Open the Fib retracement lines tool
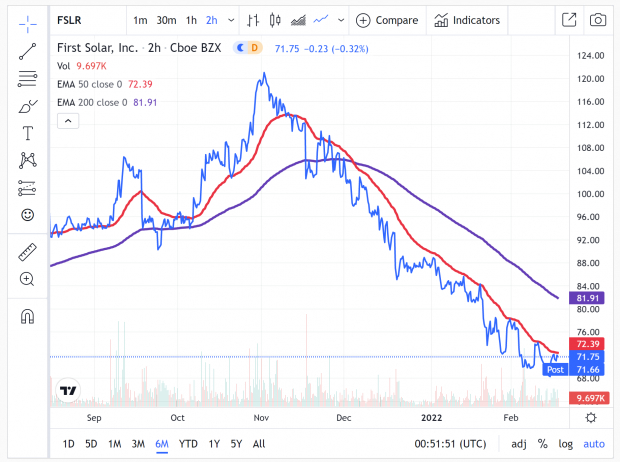The height and width of the screenshot is (462, 620). pyautogui.click(x=28, y=79)
